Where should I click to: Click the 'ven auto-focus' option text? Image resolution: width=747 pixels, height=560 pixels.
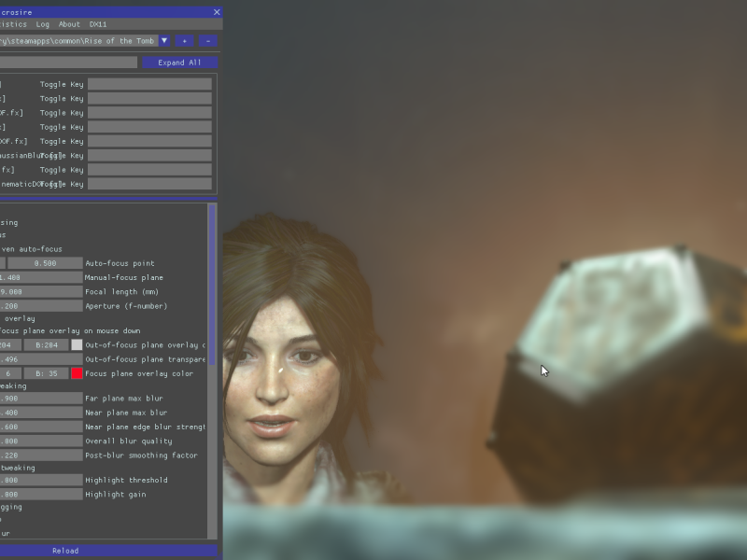point(32,249)
